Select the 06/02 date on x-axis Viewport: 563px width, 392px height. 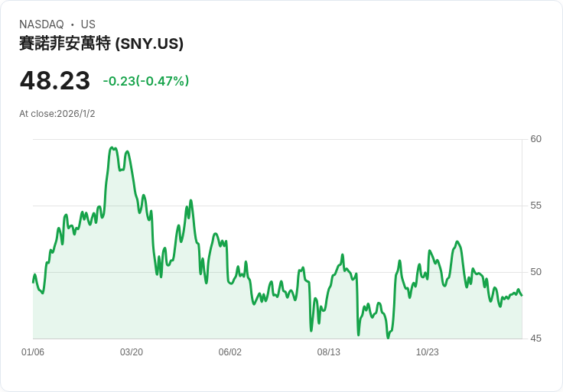pos(230,352)
